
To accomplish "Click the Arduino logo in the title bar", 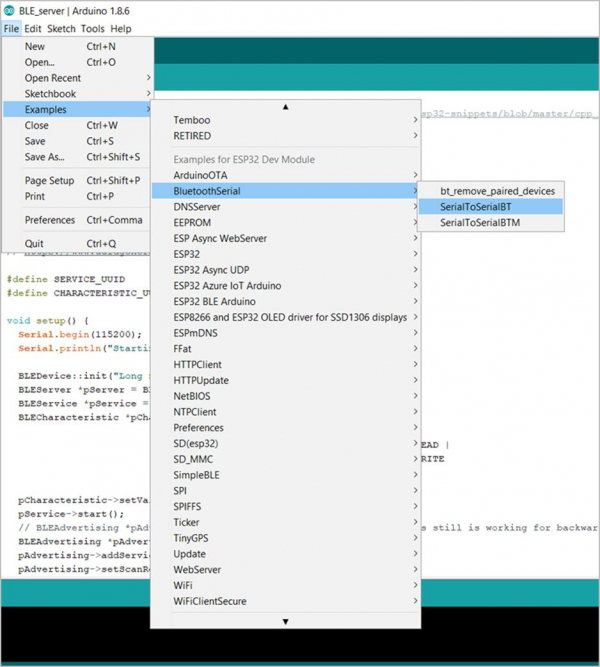I will tap(9, 11).
